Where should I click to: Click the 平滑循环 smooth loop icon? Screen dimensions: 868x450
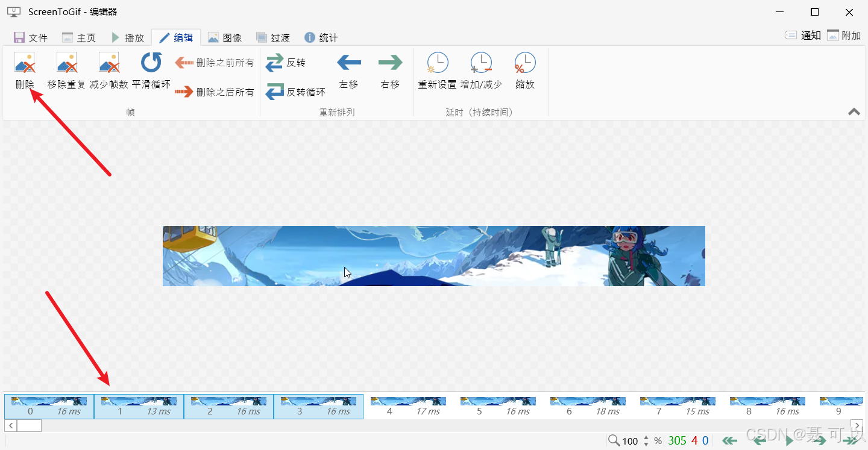pos(151,63)
